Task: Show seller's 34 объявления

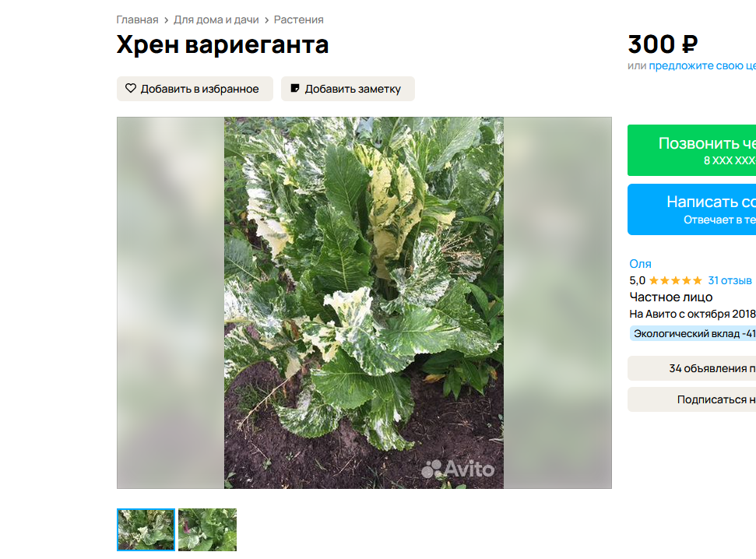Action: 691,368
